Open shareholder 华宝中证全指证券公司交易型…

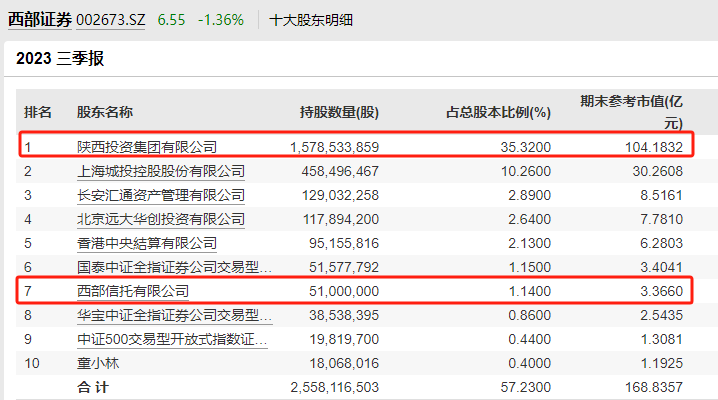coord(174,315)
